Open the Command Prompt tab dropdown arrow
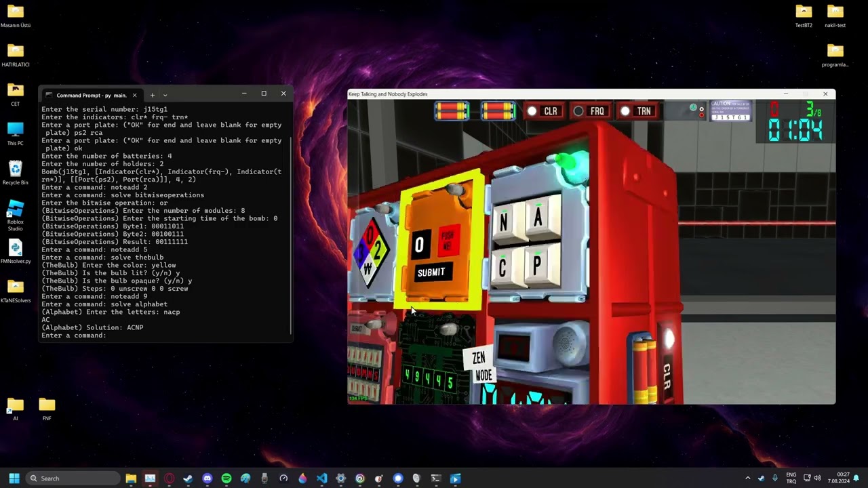Screen dimensions: 868x488 click(165, 96)
